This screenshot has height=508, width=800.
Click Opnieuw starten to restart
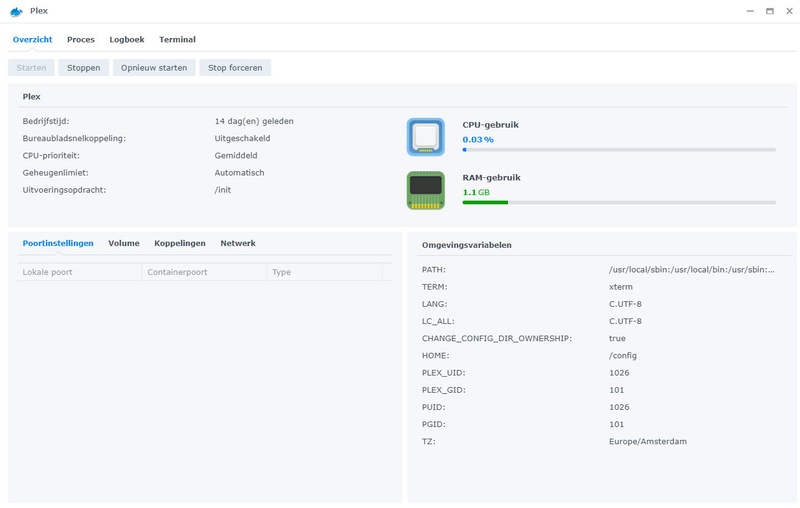tap(154, 67)
